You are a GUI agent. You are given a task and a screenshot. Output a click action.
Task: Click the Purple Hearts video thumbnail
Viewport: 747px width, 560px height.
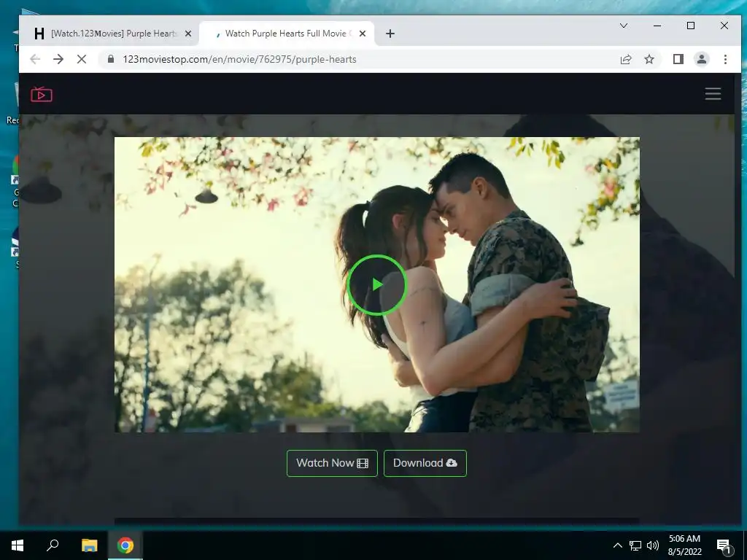pyautogui.click(x=377, y=285)
